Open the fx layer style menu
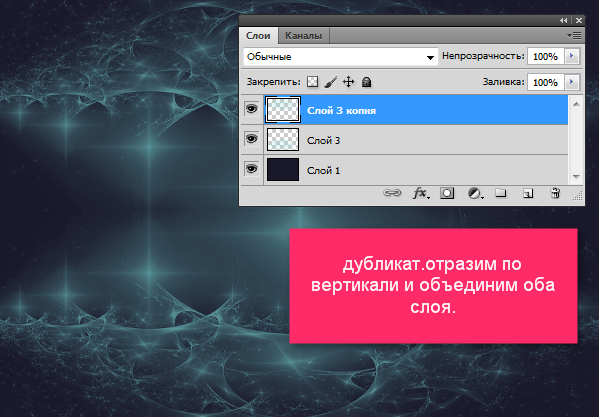The width and height of the screenshot is (599, 417). tap(421, 193)
